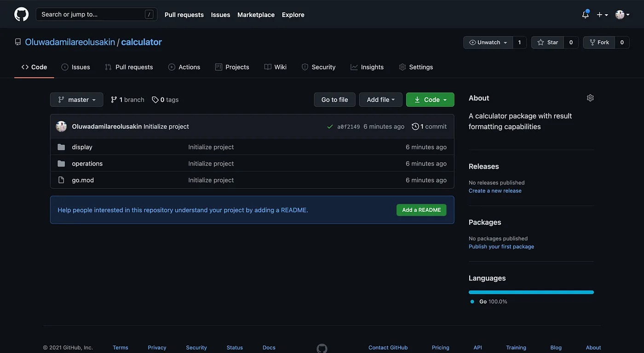
Task: Click the display folder icon
Action: pos(61,147)
